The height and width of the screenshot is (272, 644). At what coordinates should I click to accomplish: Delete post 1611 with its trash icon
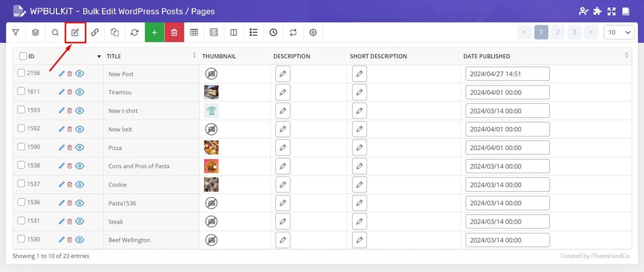click(70, 92)
